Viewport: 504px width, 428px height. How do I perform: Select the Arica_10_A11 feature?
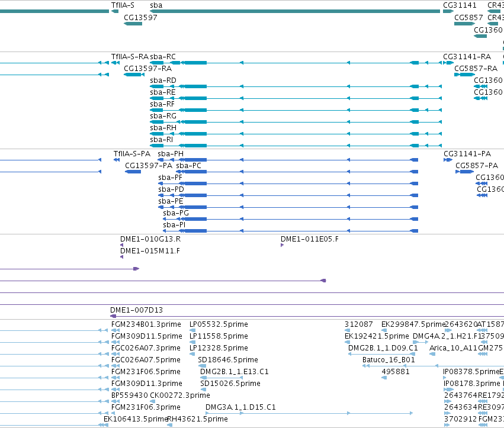point(432,354)
